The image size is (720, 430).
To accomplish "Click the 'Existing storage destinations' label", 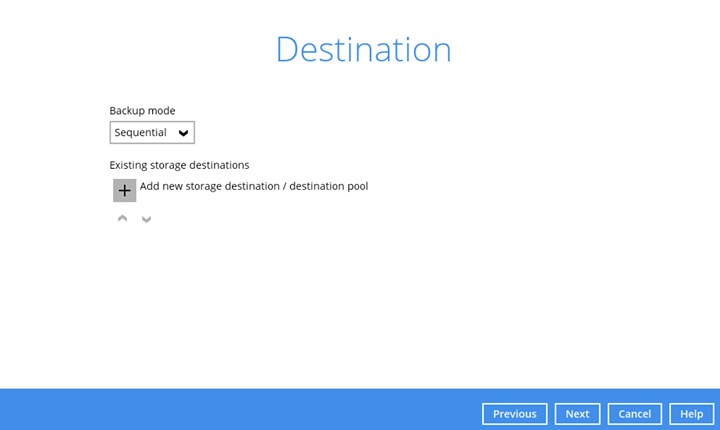I will (179, 165).
